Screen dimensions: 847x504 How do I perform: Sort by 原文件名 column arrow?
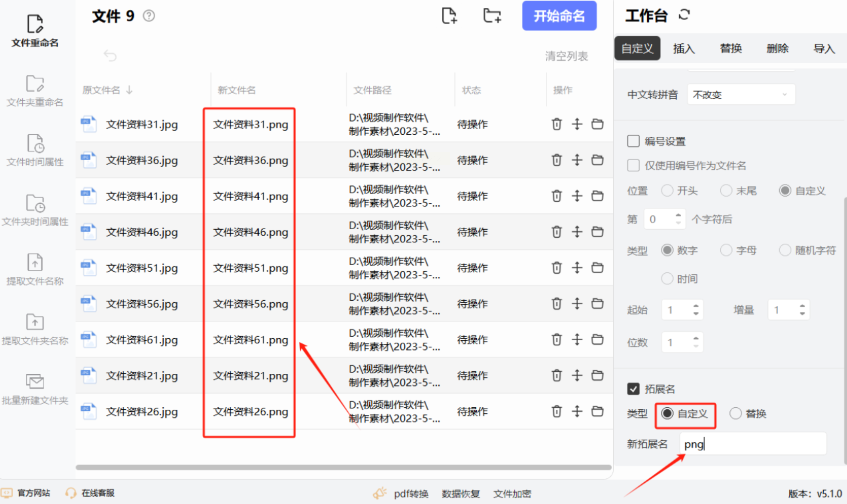coord(129,90)
